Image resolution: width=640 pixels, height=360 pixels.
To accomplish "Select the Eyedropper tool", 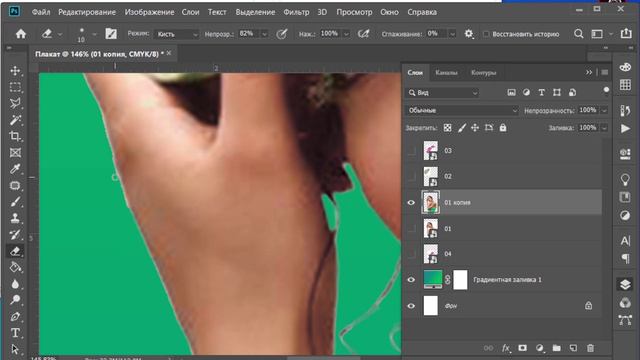I will point(15,169).
